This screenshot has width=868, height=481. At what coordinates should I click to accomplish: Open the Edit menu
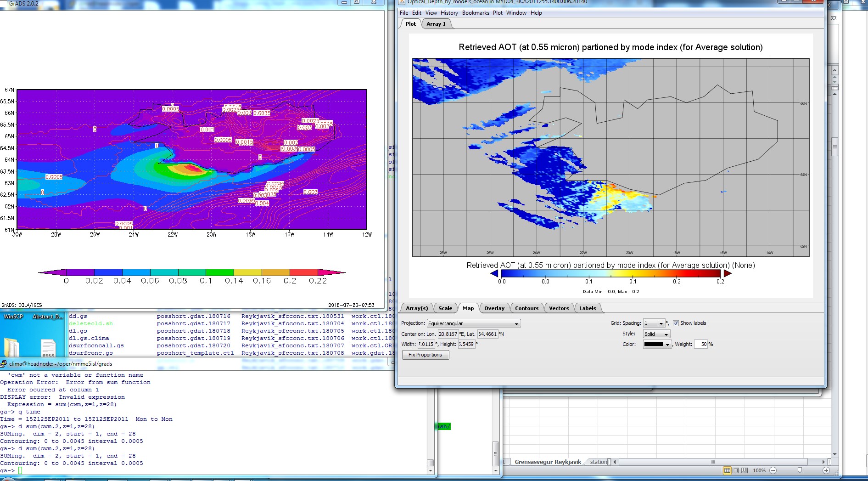[x=417, y=13]
